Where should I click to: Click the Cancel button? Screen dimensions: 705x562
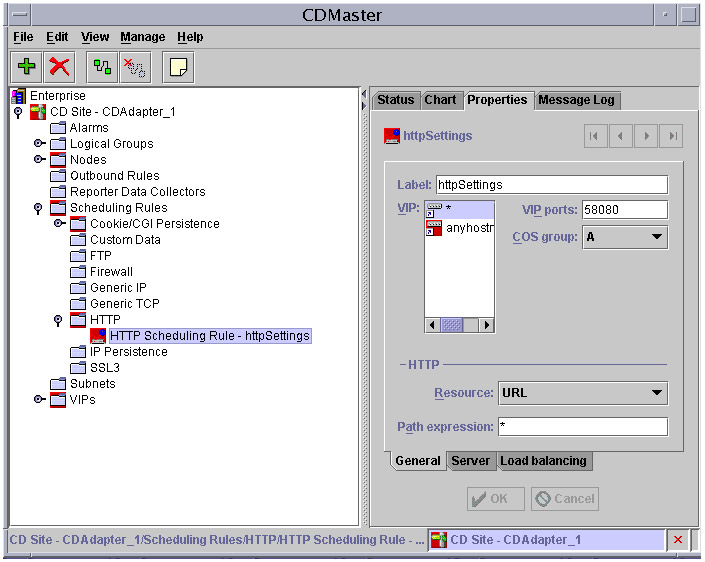pyautogui.click(x=565, y=499)
